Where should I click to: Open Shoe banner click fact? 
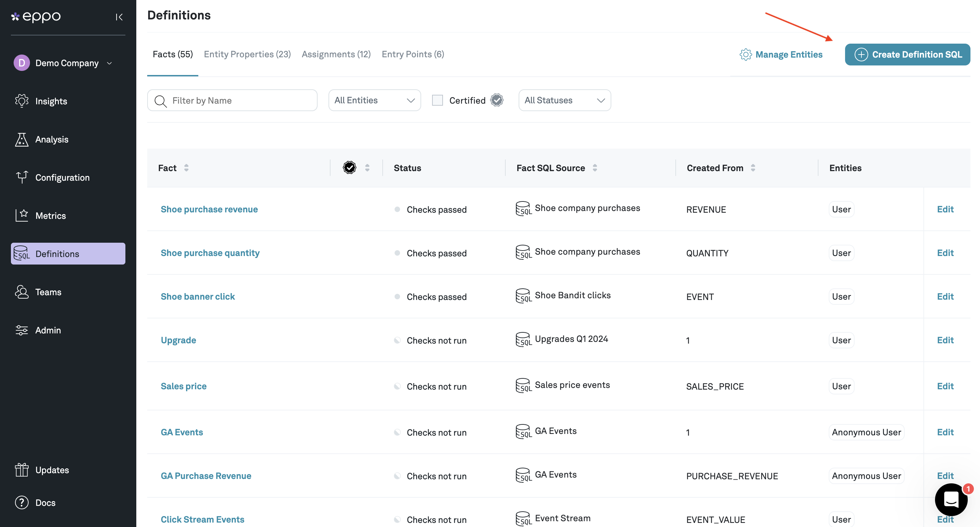[198, 296]
